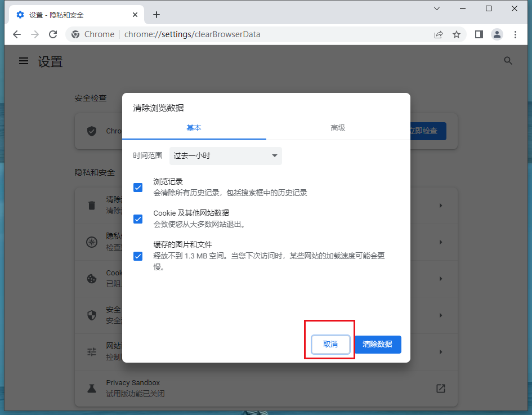Click the 清除浏览数据 dialog title
Viewport: 532px width, 415px height.
tap(158, 108)
